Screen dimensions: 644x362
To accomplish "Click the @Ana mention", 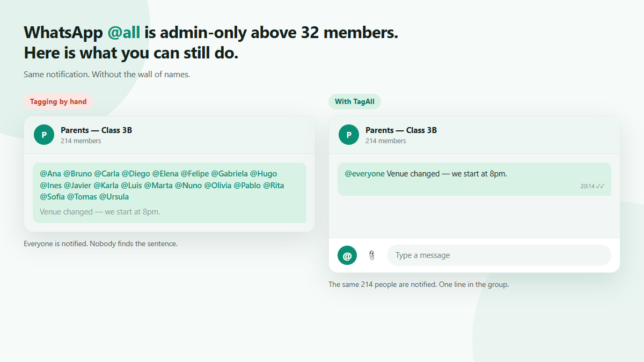I will click(50, 174).
